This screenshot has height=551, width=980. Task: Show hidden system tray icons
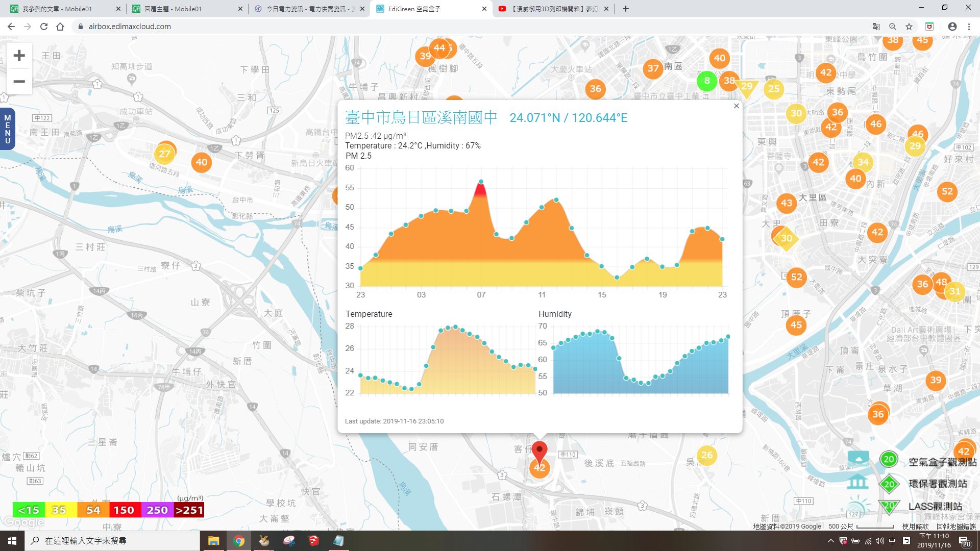(830, 541)
